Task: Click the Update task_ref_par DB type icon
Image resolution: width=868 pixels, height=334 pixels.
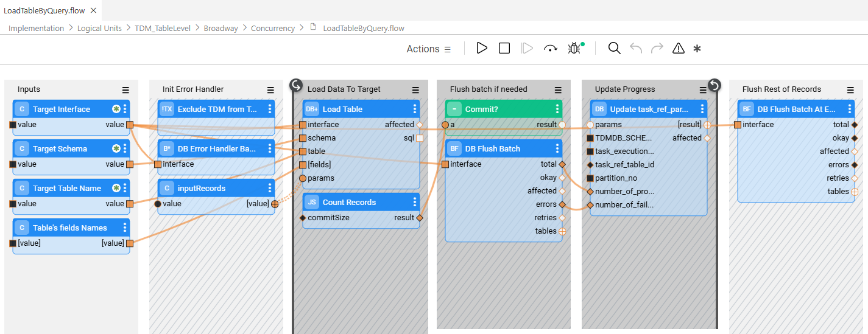Action: 599,109
